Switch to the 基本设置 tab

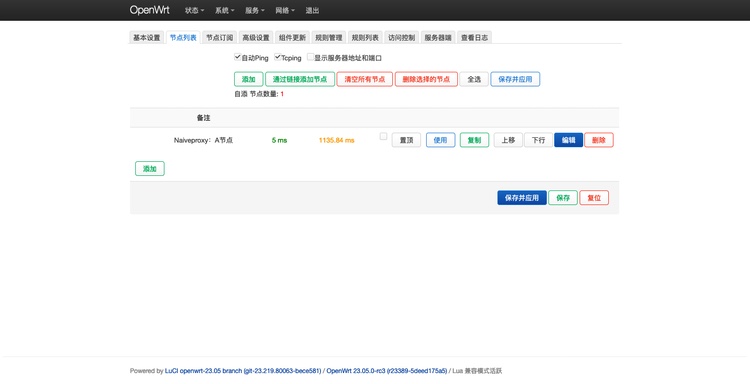tap(146, 38)
